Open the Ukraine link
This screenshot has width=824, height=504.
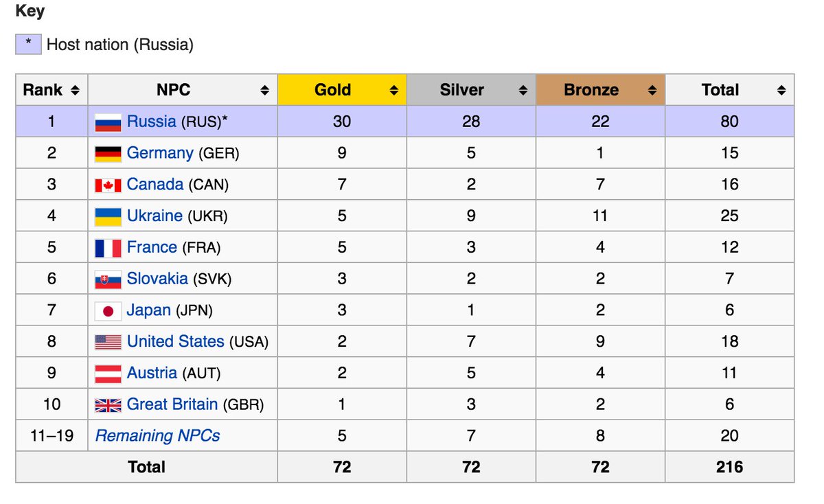pos(154,216)
